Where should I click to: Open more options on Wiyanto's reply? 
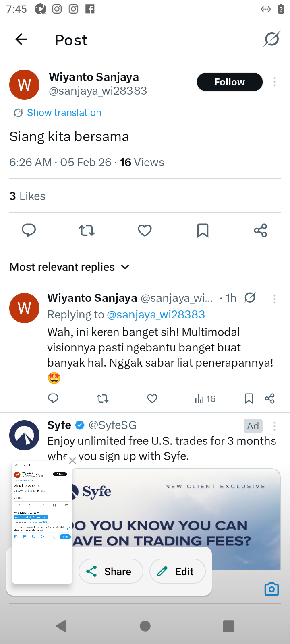pyautogui.click(x=275, y=299)
